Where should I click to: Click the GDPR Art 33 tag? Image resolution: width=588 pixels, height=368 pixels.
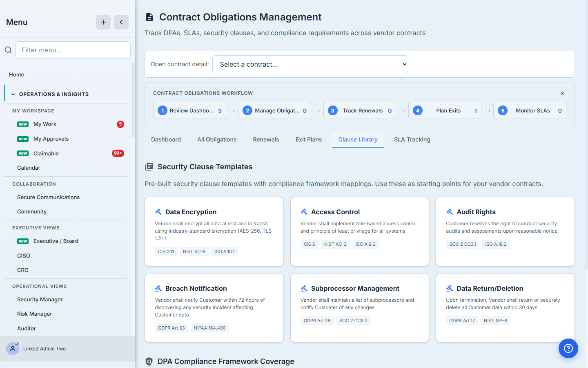click(171, 328)
